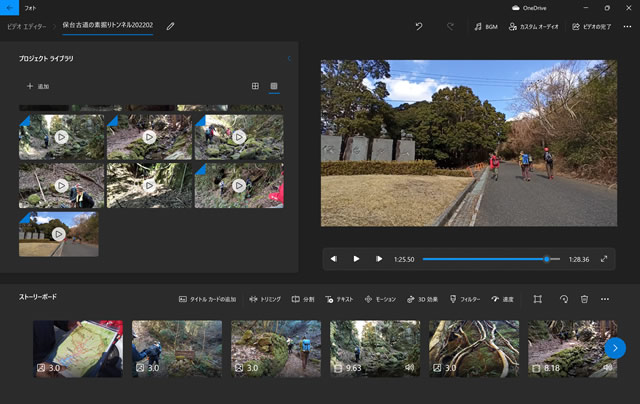Click ビデオの完了 to finish video

[590, 26]
